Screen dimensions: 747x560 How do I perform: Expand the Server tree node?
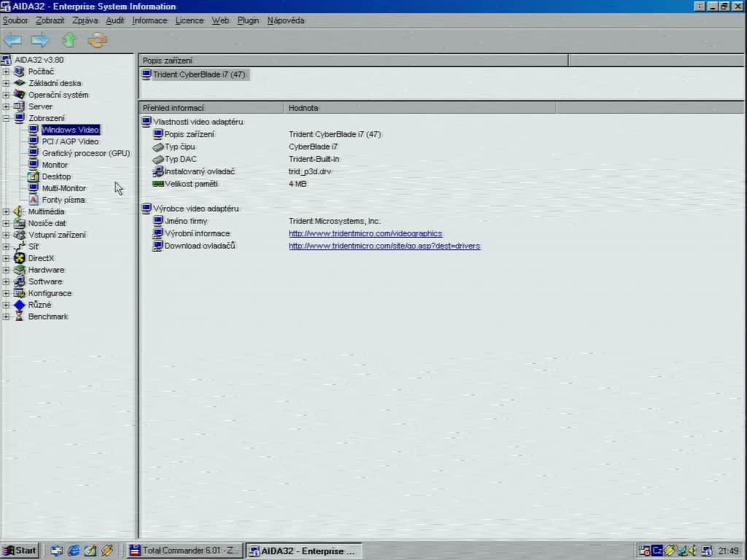click(6, 106)
